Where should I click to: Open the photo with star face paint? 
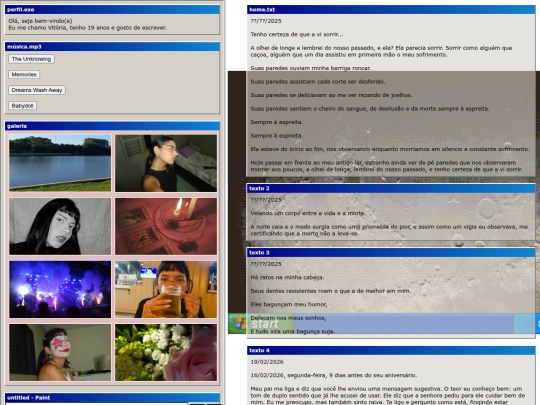[60, 352]
